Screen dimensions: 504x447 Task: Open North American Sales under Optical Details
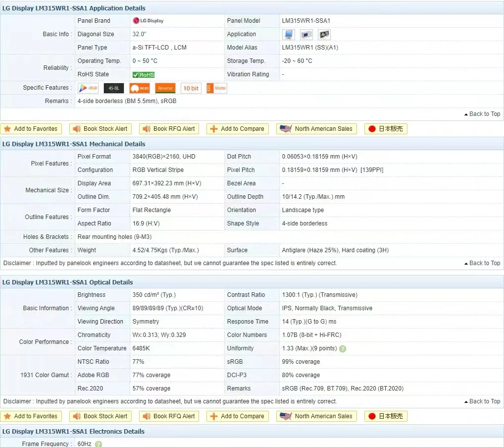pos(316,416)
